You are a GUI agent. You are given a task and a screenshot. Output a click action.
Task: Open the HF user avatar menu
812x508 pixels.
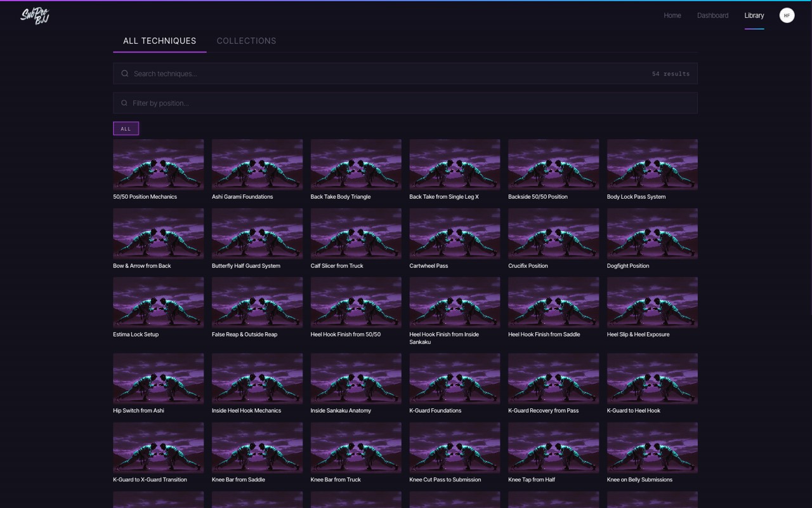click(787, 15)
